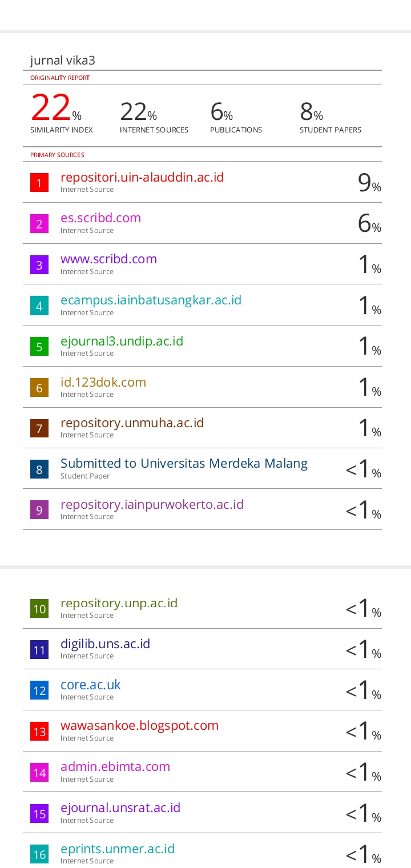Open the www.scribd.com source link

(x=108, y=259)
